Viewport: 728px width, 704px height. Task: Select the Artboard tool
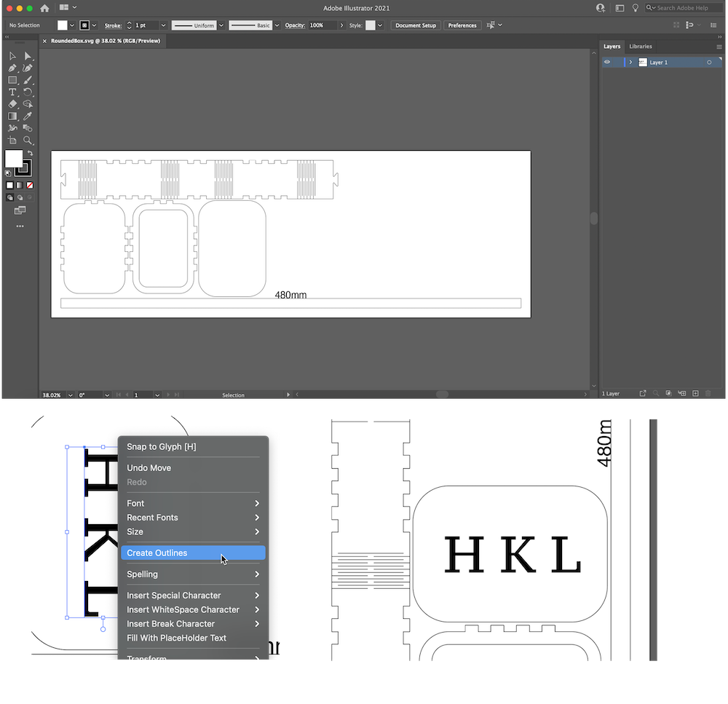point(12,141)
